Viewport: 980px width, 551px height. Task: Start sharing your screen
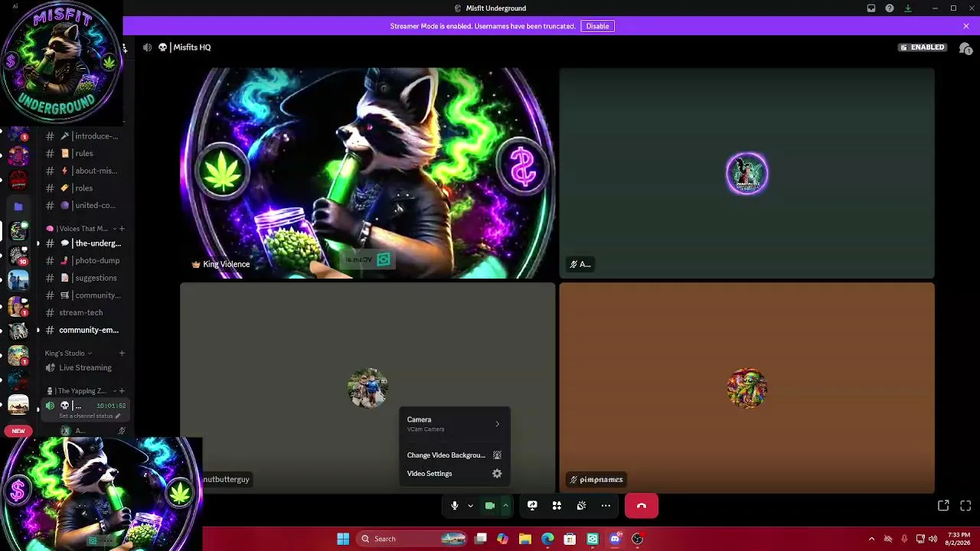coord(532,506)
